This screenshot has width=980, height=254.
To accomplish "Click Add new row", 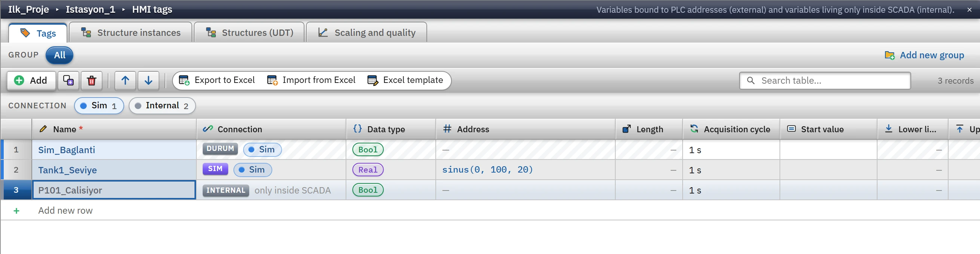I will tap(65, 211).
